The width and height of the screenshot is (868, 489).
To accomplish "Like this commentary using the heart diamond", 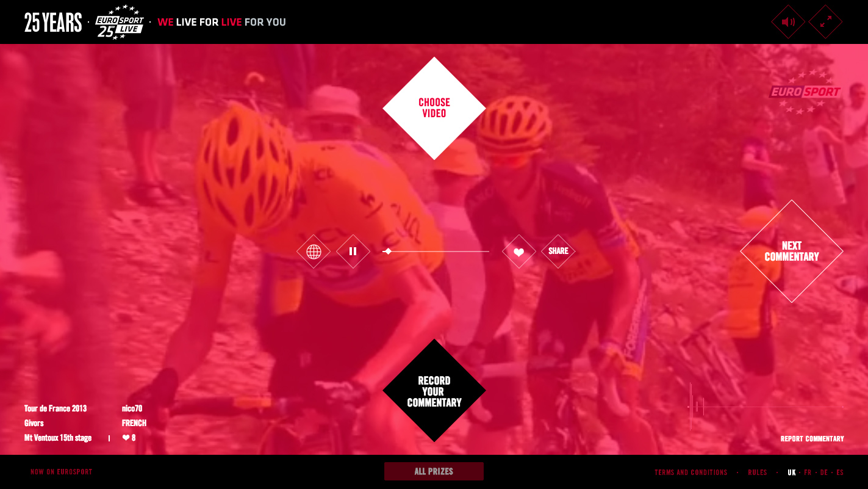I will point(519,252).
